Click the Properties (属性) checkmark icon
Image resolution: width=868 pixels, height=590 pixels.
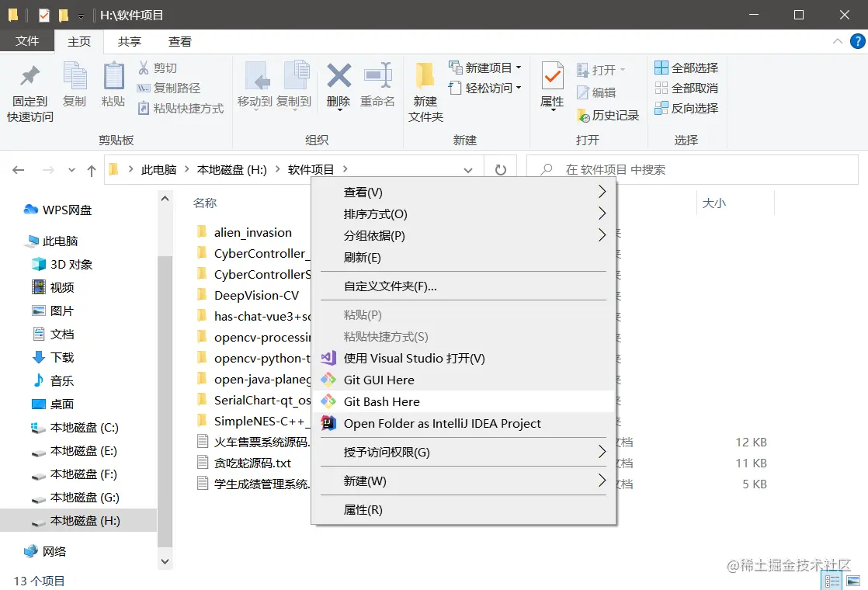point(552,76)
